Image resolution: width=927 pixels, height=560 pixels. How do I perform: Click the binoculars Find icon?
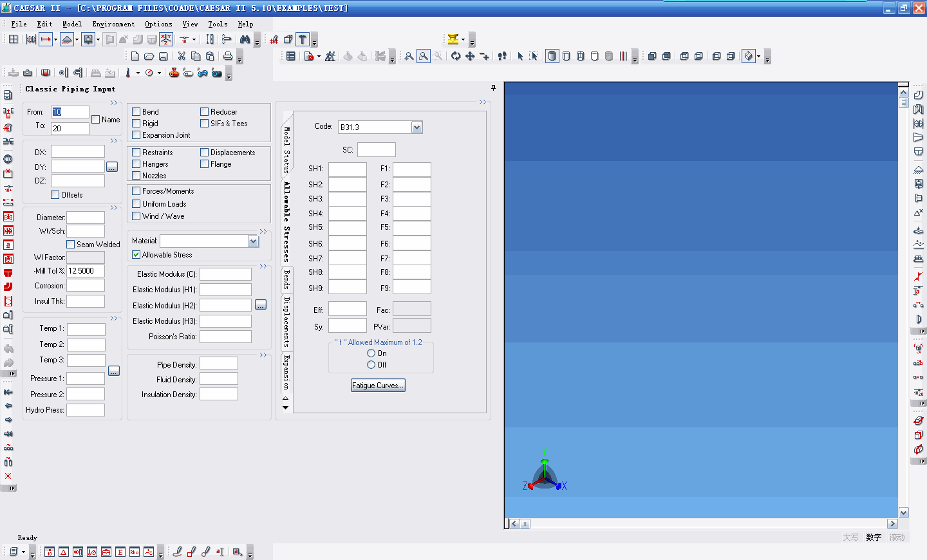245,39
